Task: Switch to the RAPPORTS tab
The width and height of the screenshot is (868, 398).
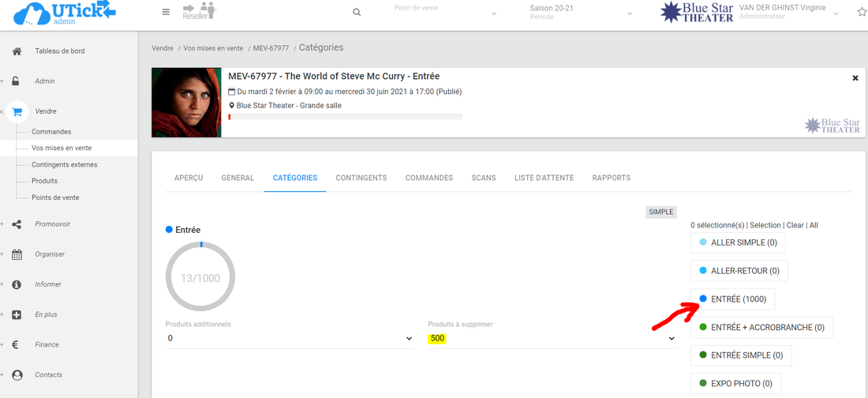Action: (611, 178)
